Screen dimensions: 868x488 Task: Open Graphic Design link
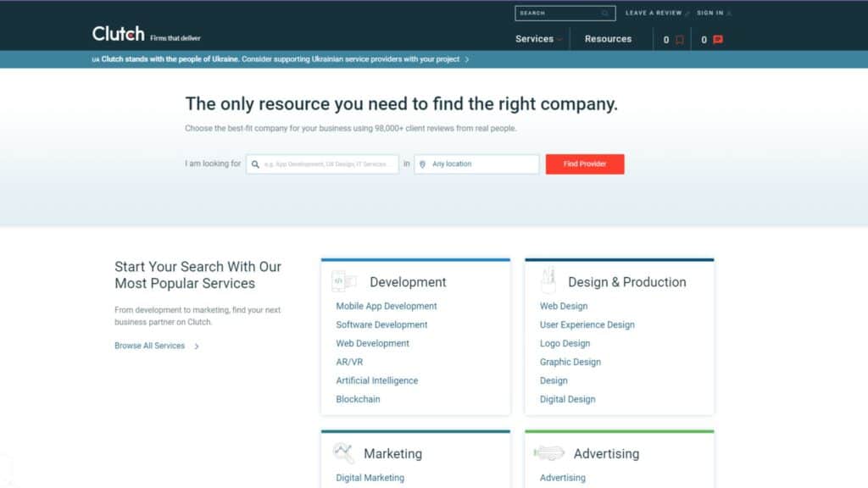pos(570,363)
